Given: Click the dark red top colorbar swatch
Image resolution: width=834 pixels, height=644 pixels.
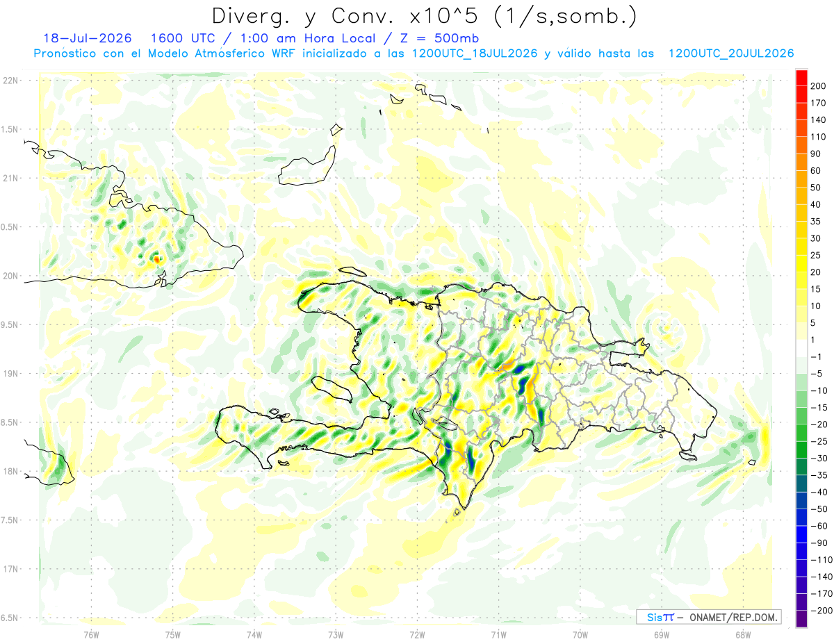Looking at the screenshot, I should click(801, 76).
